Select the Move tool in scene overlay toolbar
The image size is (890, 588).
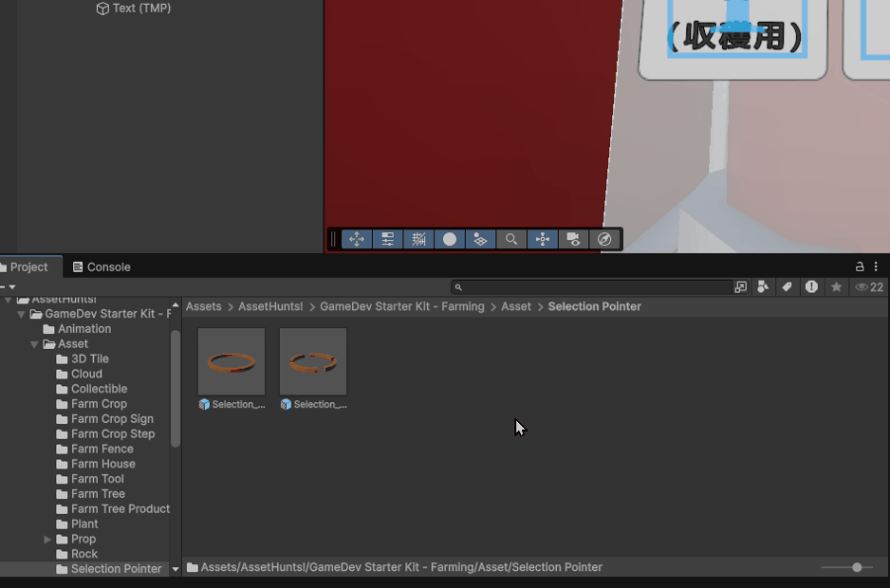click(x=357, y=239)
